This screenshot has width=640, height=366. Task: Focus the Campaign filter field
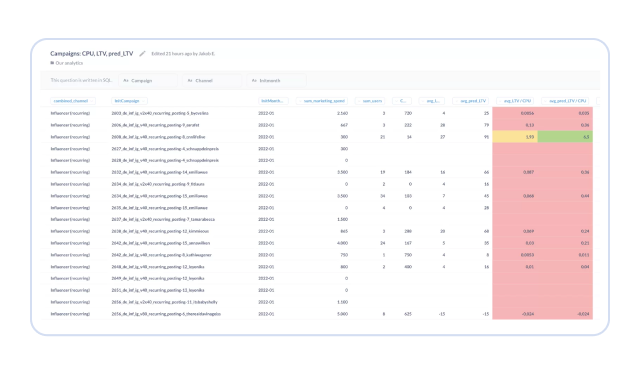click(x=148, y=80)
